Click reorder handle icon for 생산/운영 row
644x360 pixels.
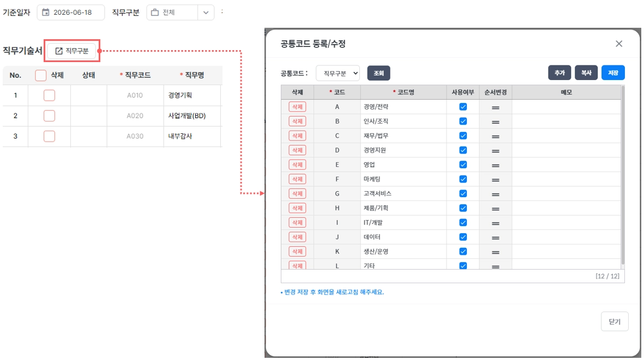point(495,252)
